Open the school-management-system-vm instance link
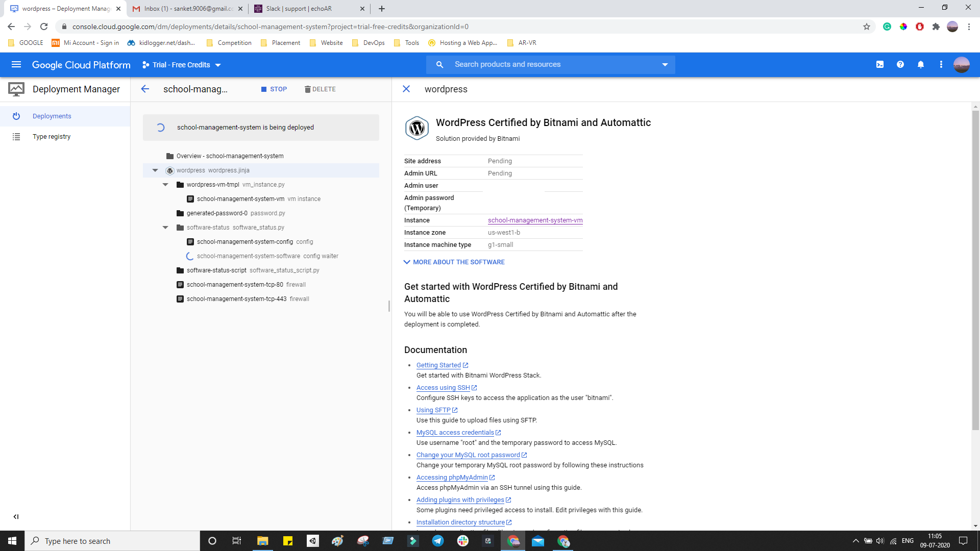 pyautogui.click(x=535, y=220)
